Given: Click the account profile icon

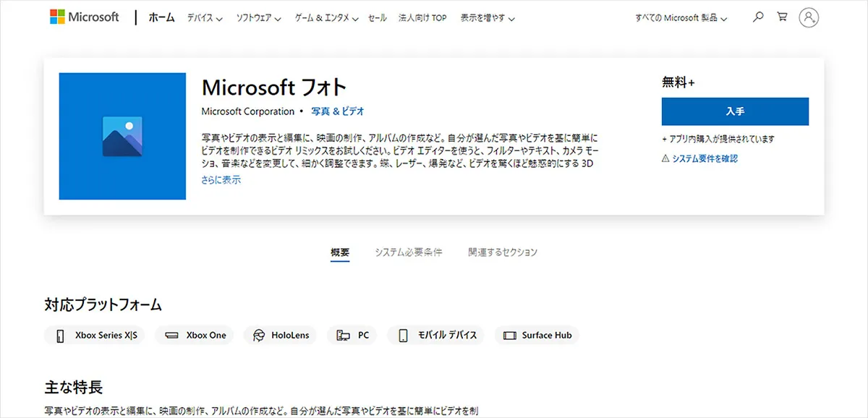Looking at the screenshot, I should coord(809,17).
